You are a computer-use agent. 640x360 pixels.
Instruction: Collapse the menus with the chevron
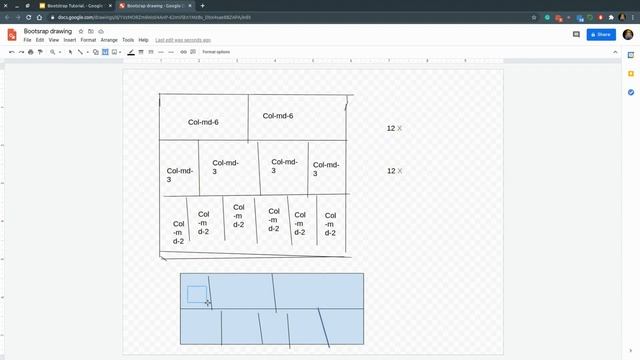615,52
